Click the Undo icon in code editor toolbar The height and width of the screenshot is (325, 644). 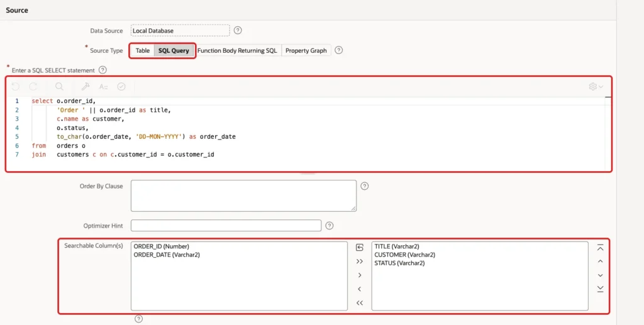pyautogui.click(x=16, y=87)
